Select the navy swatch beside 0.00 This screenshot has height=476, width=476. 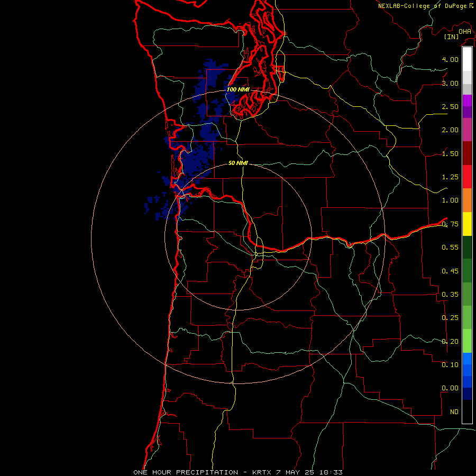click(467, 394)
